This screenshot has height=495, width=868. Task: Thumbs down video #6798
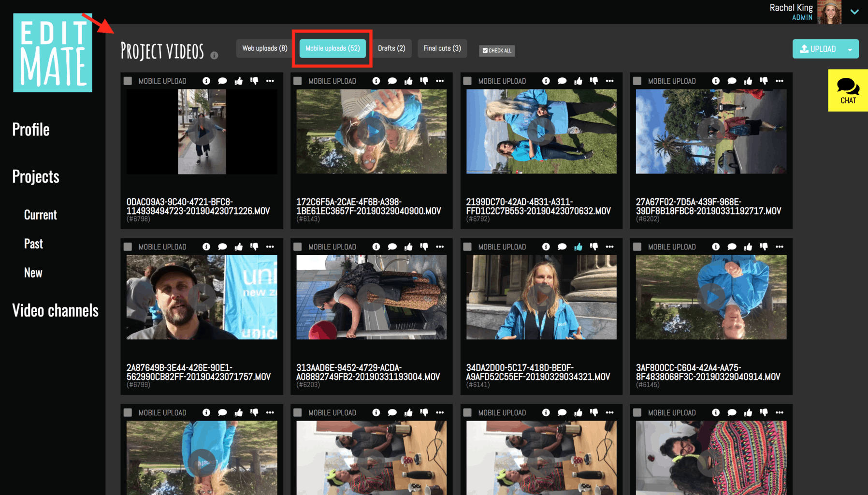[x=254, y=81]
